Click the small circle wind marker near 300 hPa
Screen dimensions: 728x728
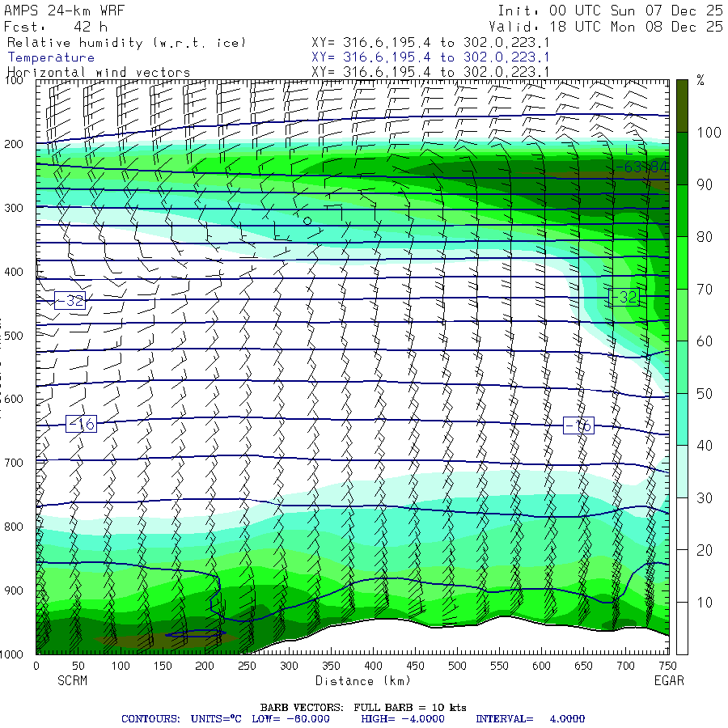[307, 221]
